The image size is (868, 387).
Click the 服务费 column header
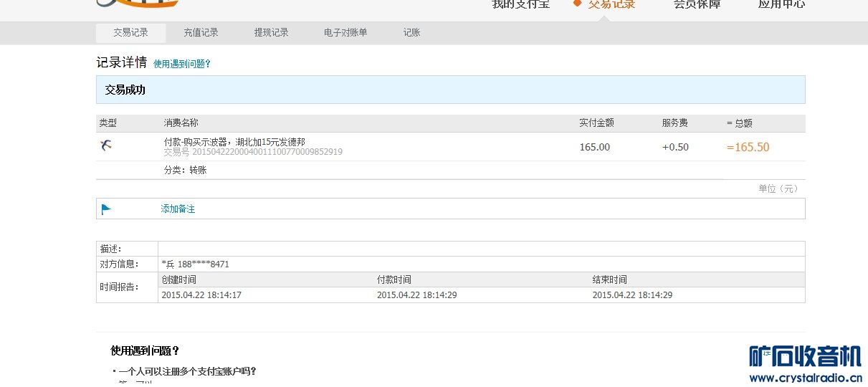[674, 123]
